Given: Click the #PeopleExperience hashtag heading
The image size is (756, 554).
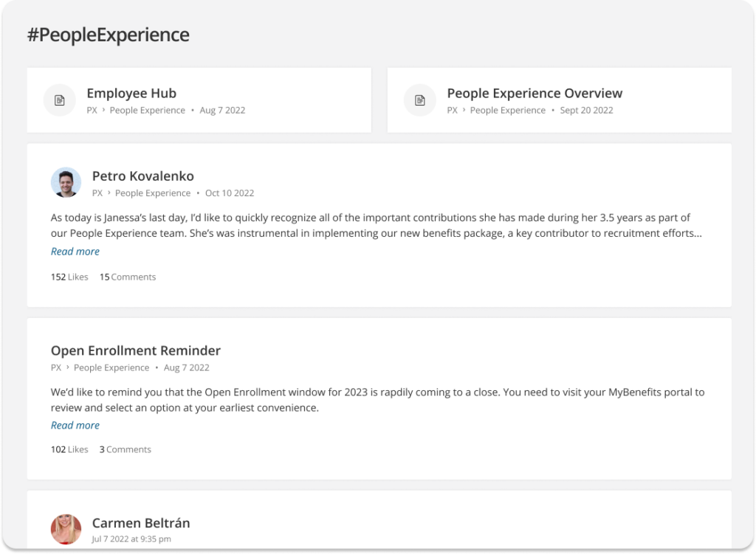Looking at the screenshot, I should (x=109, y=35).
